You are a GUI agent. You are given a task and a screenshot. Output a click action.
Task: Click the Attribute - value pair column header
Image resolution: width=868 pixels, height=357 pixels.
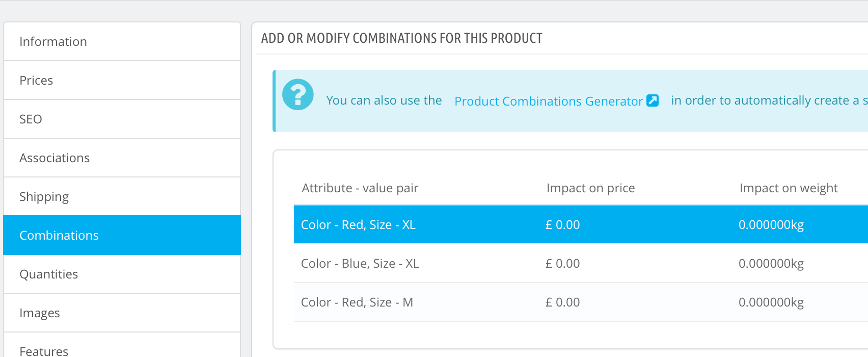pos(360,188)
